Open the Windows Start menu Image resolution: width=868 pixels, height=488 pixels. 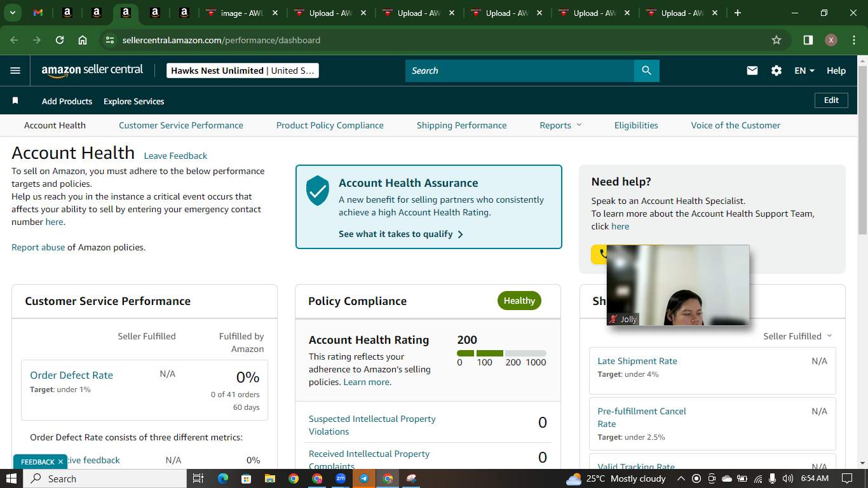(11, 478)
